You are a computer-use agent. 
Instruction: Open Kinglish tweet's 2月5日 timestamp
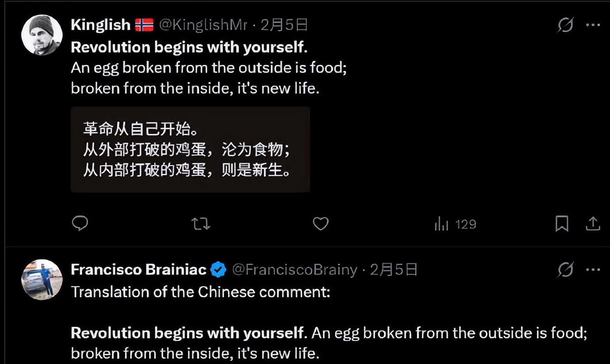click(284, 25)
